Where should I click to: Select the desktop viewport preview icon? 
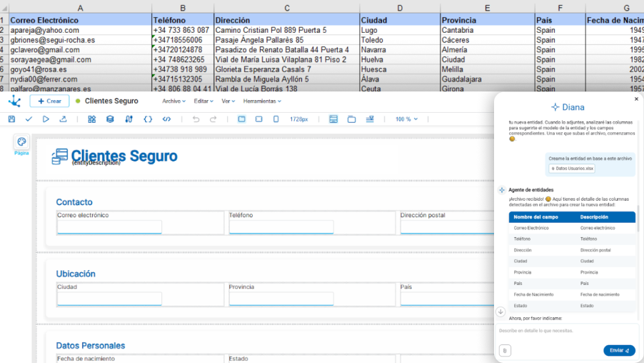[x=241, y=119]
